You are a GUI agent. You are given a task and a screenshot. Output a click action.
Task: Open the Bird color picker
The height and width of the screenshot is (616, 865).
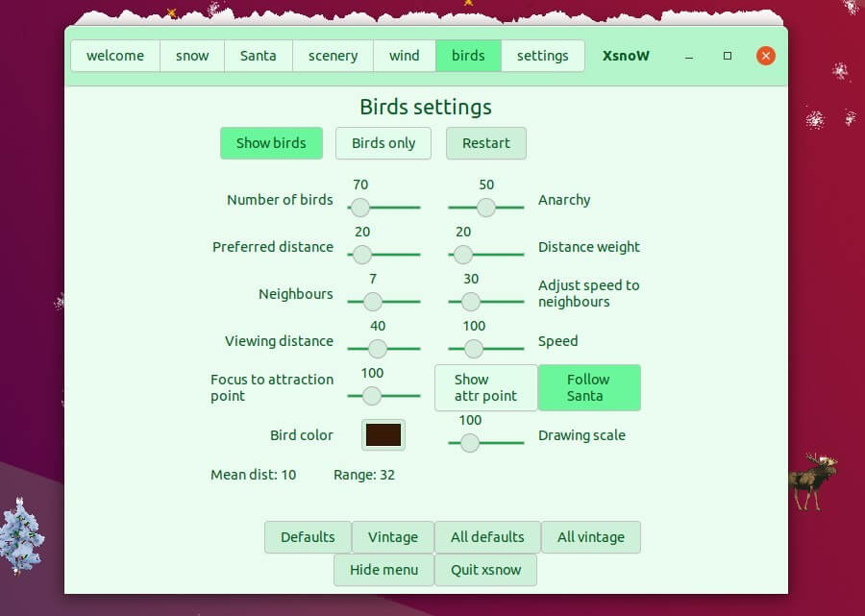[383, 434]
